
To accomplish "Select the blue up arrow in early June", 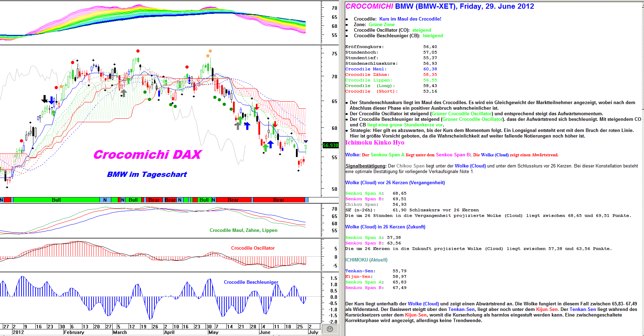I will pos(271,144).
